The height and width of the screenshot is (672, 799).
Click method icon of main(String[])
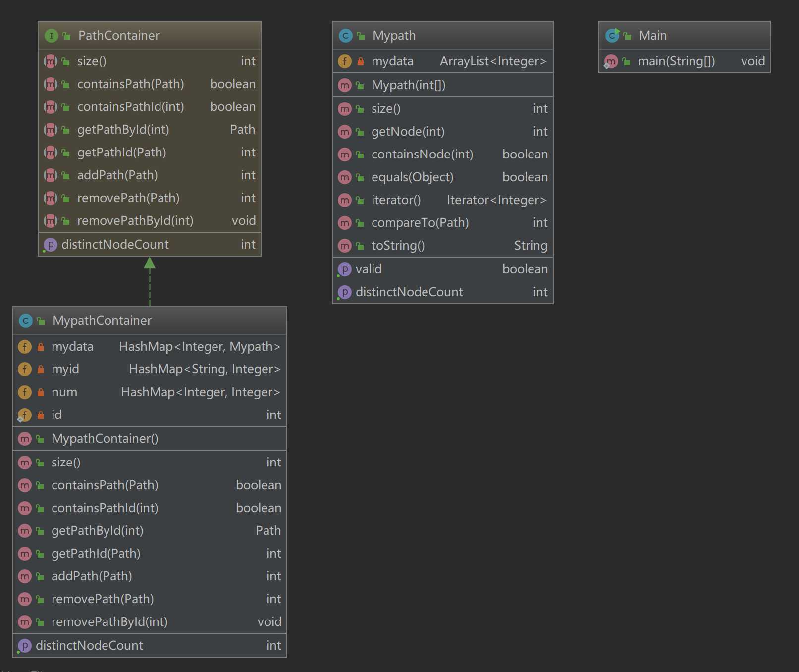(611, 62)
